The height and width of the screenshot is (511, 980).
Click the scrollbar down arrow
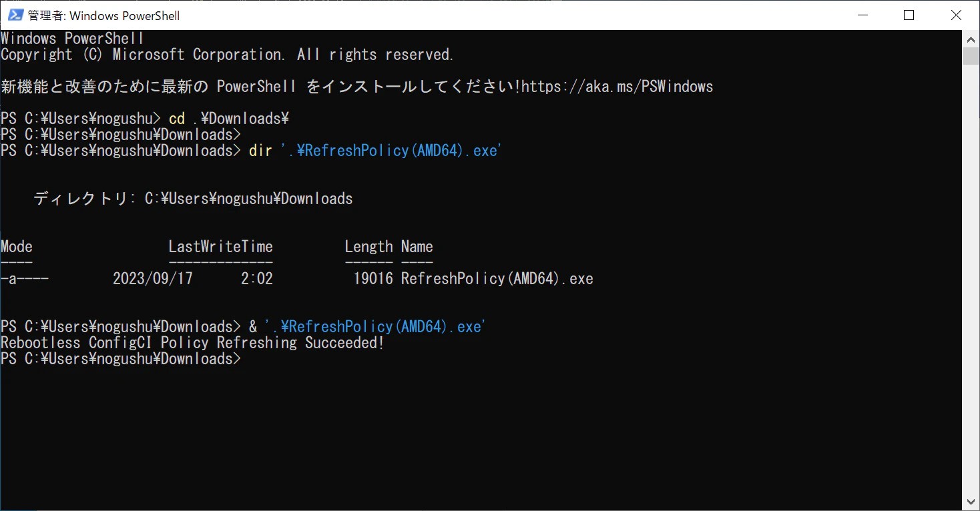[x=971, y=502]
